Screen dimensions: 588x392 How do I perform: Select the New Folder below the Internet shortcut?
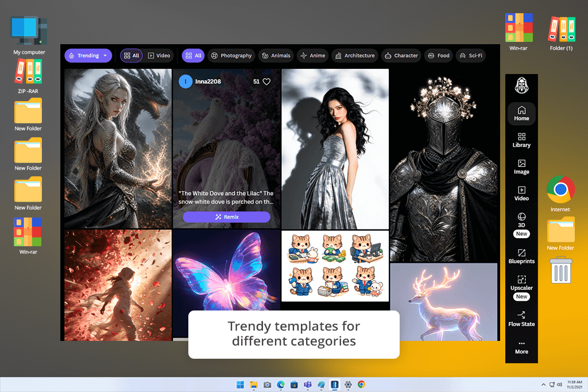coord(560,234)
